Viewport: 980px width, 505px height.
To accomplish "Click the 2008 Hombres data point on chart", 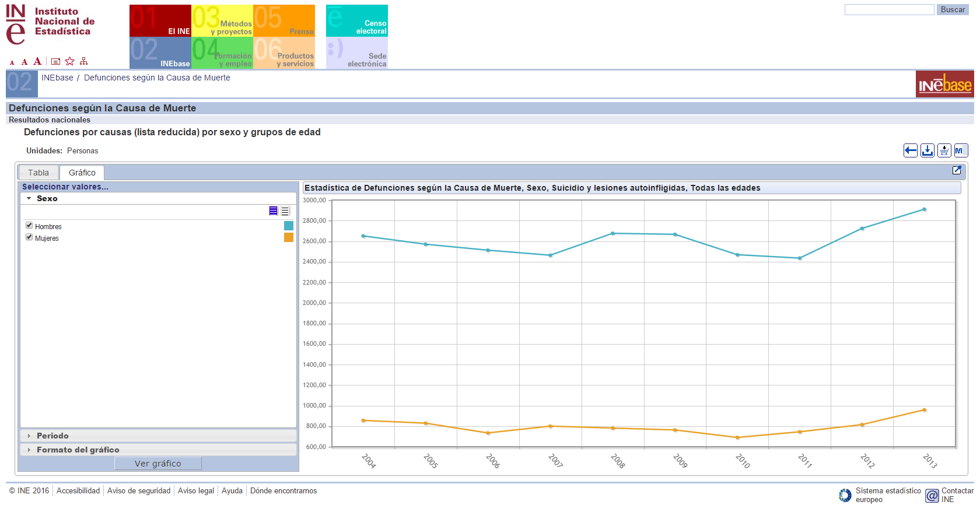I will tap(612, 233).
